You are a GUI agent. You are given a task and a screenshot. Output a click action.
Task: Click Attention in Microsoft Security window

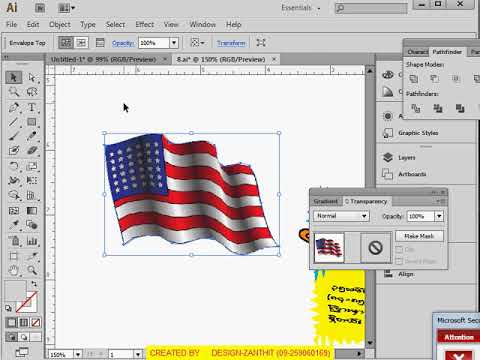459,337
